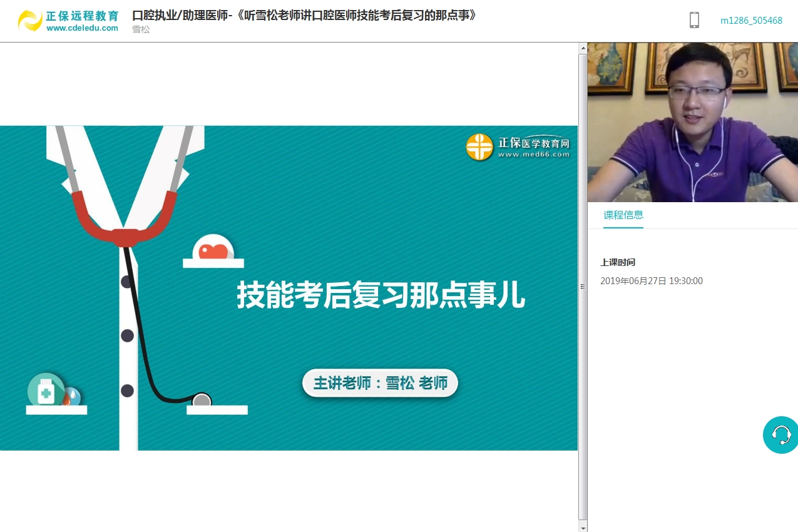Click the water drop icon on slide

[x=73, y=396]
